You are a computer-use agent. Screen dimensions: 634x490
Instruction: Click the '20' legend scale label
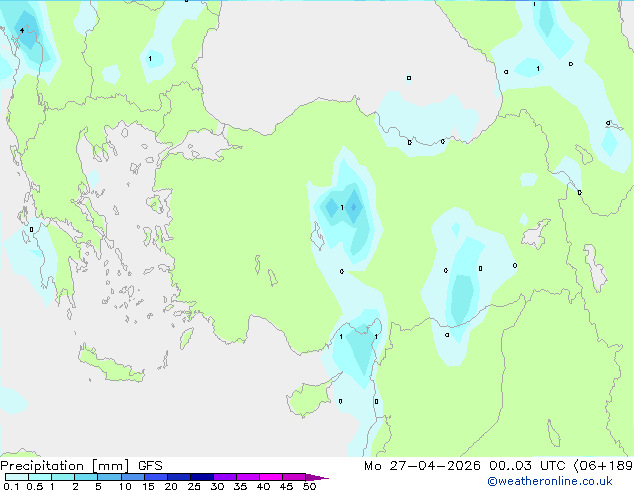click(171, 486)
